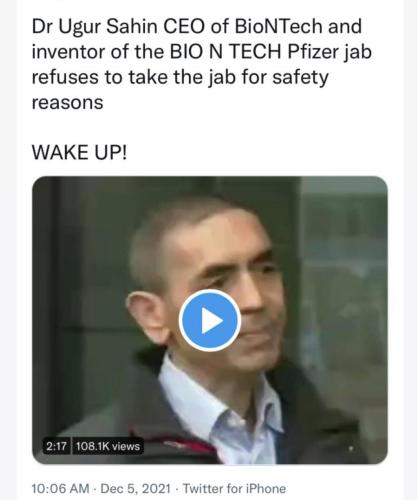
Task: Click the 2:17 duration badge
Action: [56, 446]
